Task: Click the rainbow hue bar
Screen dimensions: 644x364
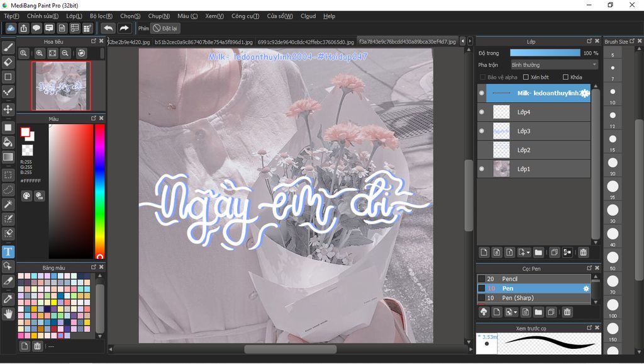Action: tap(100, 191)
